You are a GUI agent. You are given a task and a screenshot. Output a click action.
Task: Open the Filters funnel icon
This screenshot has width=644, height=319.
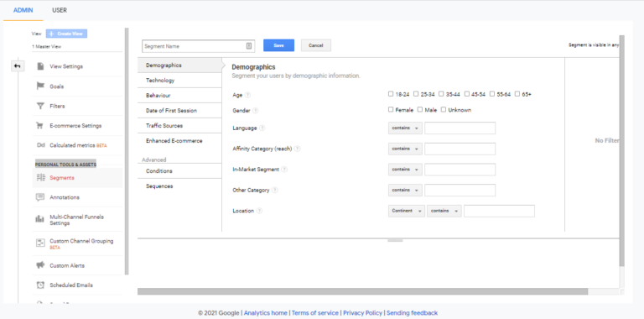click(x=40, y=106)
